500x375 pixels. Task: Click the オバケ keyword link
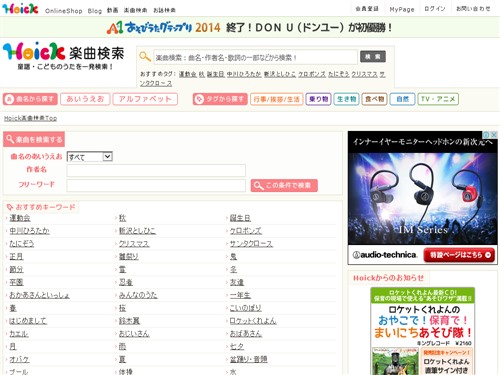pyautogui.click(x=19, y=359)
